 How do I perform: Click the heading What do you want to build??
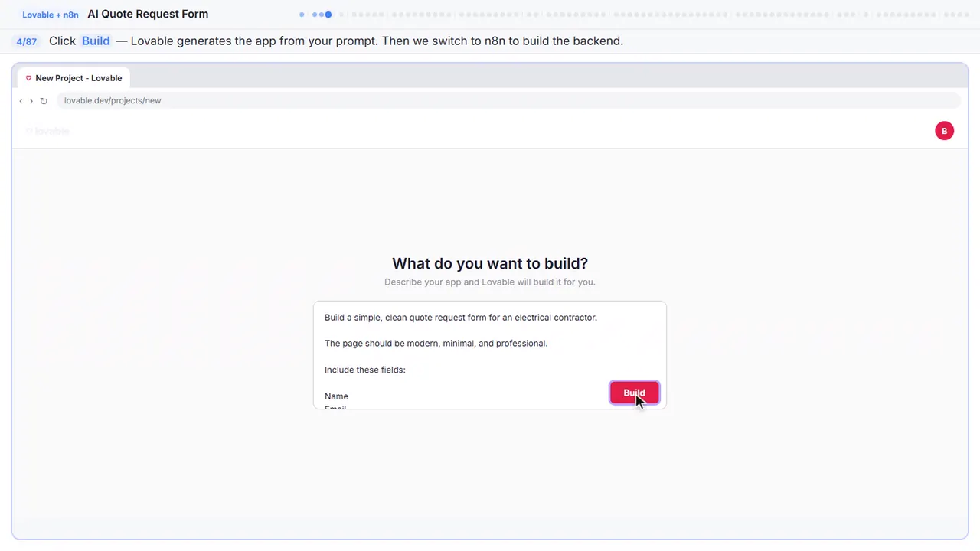[490, 263]
